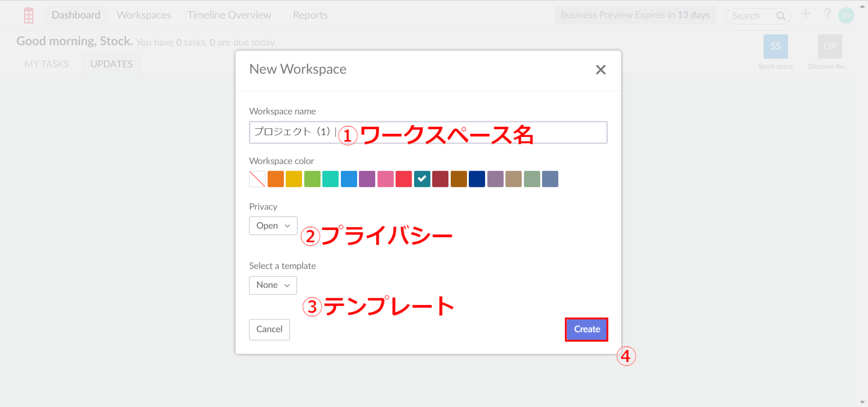Select the pink workspace color
The width and height of the screenshot is (868, 407).
coord(386,179)
